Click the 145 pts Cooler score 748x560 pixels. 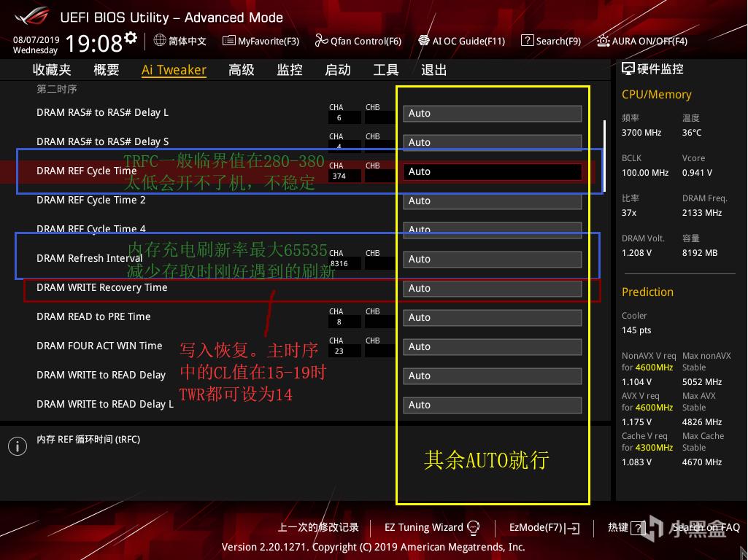[x=636, y=330]
